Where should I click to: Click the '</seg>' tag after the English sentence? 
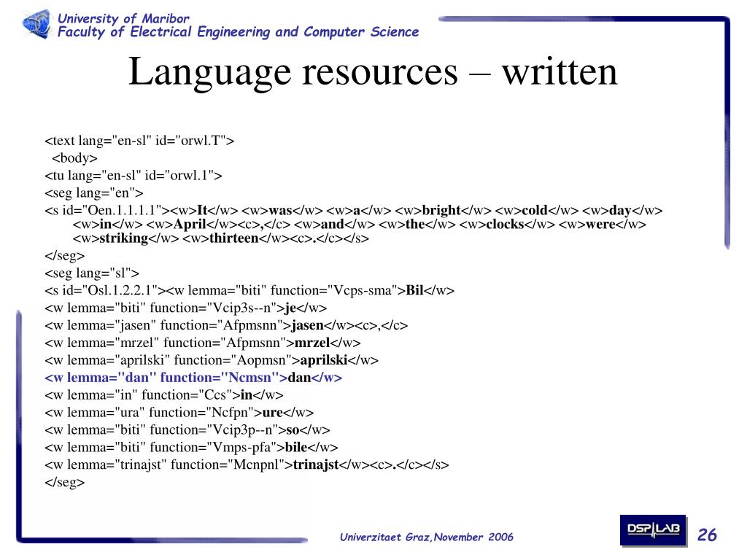pyautogui.click(x=64, y=256)
